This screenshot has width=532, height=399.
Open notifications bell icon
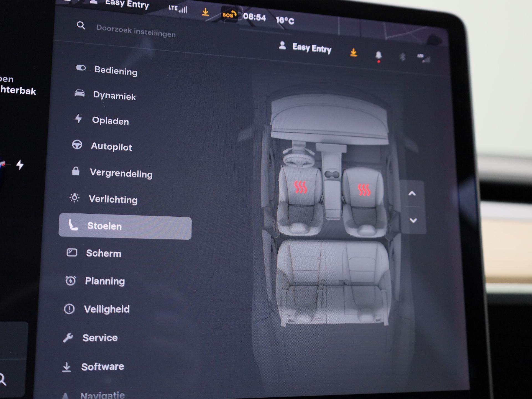[x=378, y=55]
